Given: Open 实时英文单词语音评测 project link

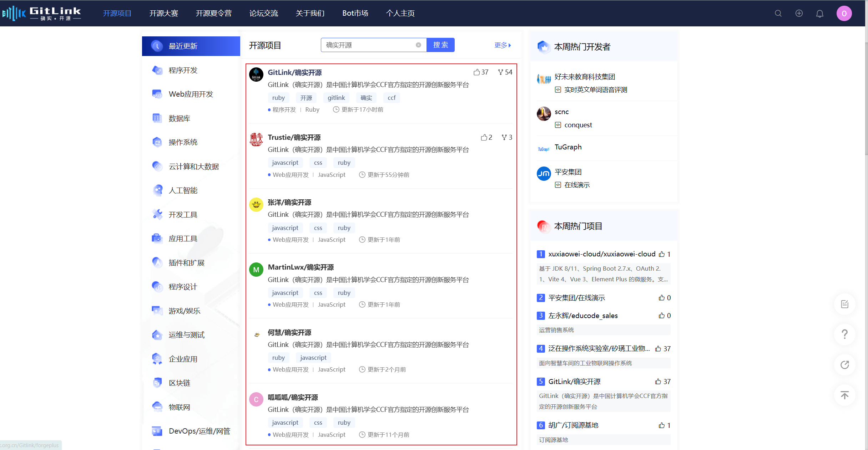Looking at the screenshot, I should [x=595, y=90].
